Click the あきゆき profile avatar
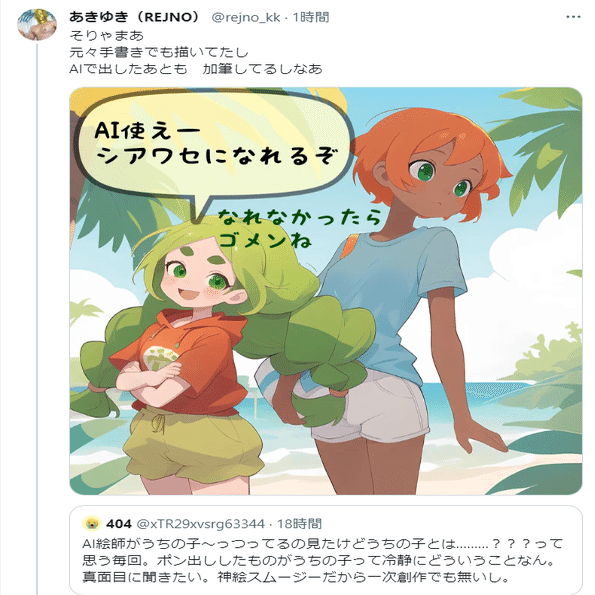 (37, 25)
